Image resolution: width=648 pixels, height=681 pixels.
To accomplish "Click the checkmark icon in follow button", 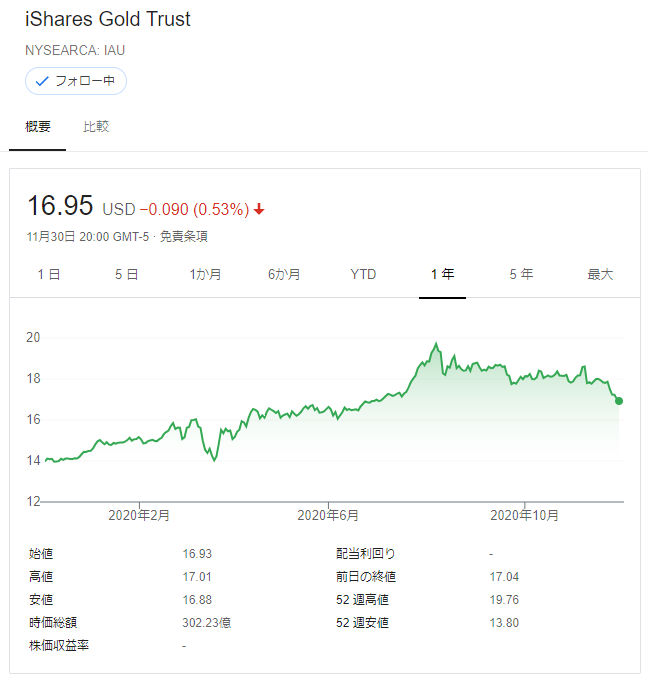I will point(42,81).
